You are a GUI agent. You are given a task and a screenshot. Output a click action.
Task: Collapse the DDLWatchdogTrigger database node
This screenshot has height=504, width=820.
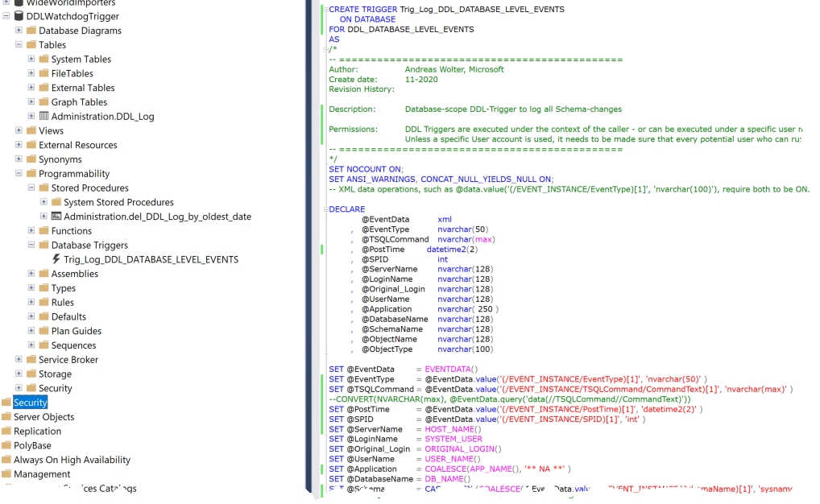click(6, 15)
